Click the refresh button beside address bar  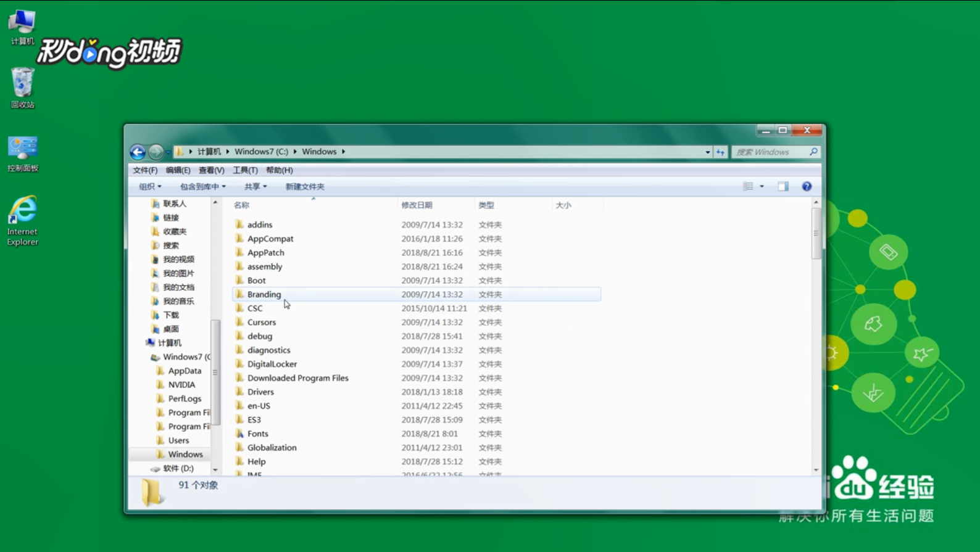point(720,152)
